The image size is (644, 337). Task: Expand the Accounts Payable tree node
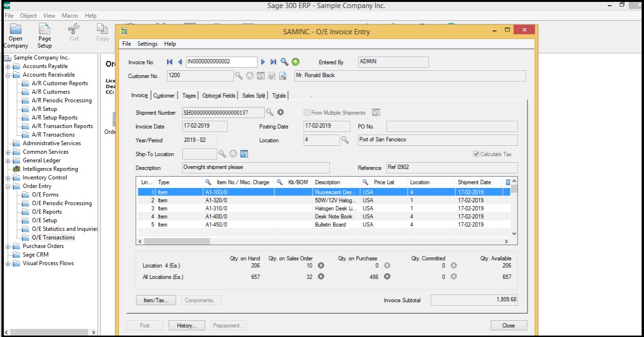pos(8,66)
